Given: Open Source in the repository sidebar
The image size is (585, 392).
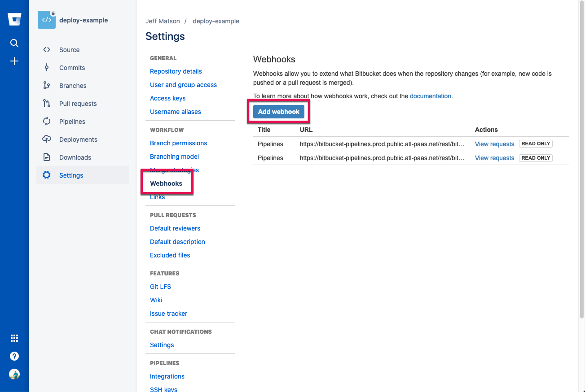Looking at the screenshot, I should [x=69, y=50].
